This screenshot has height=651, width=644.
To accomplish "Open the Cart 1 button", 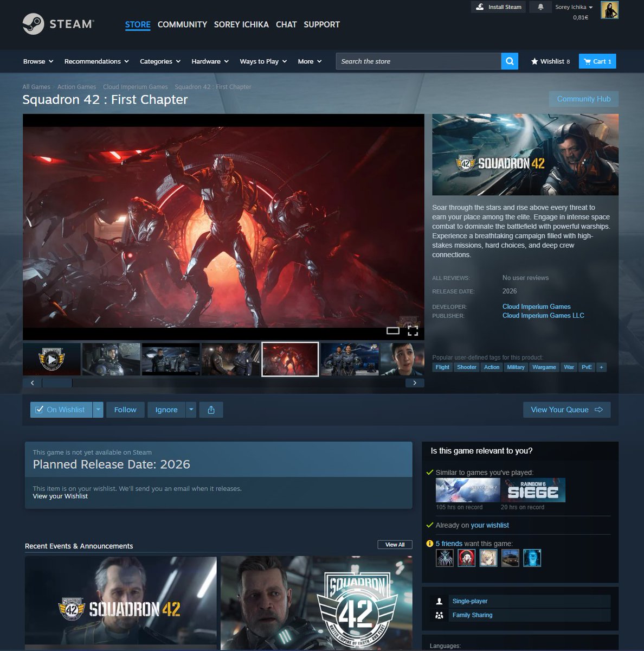I will point(597,61).
